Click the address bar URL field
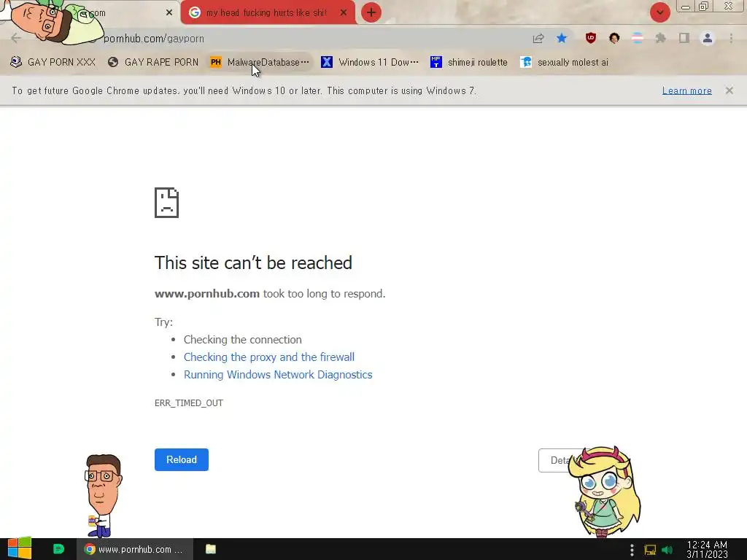Image resolution: width=747 pixels, height=560 pixels. [x=305, y=39]
